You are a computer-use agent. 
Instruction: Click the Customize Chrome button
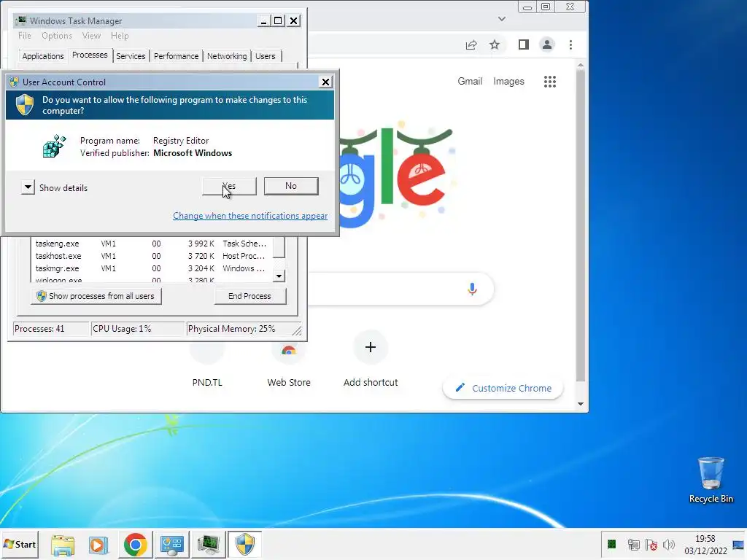point(503,388)
